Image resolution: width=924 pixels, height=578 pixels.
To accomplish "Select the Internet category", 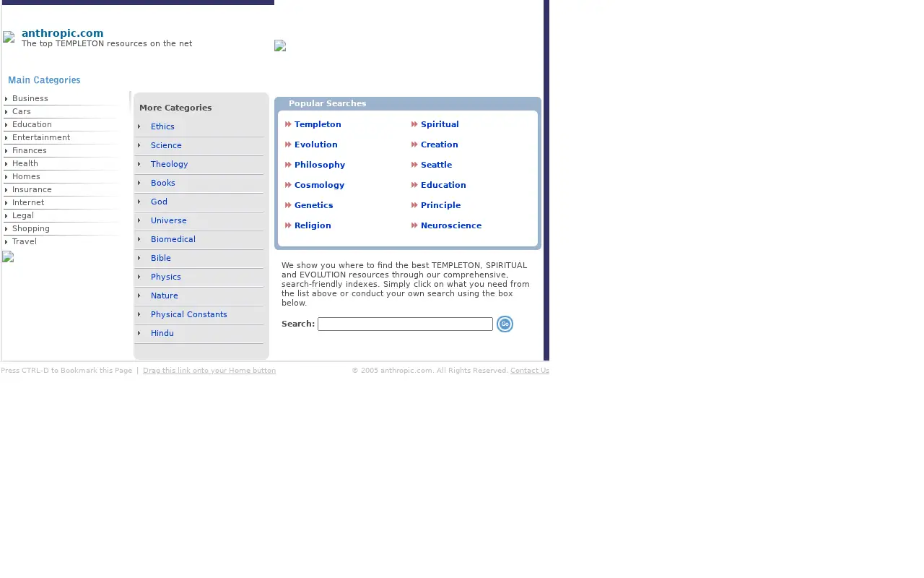I will pos(28,203).
